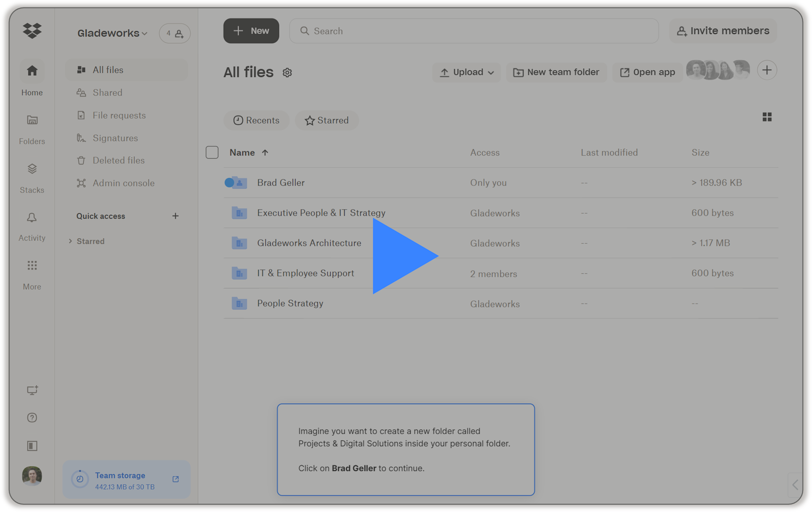Click New team folder

tap(556, 72)
